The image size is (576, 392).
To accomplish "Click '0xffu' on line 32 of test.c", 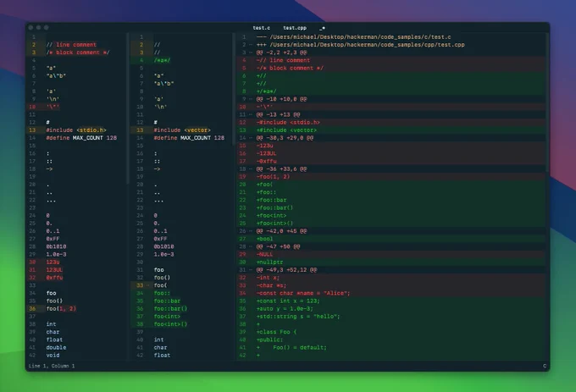I will click(54, 278).
